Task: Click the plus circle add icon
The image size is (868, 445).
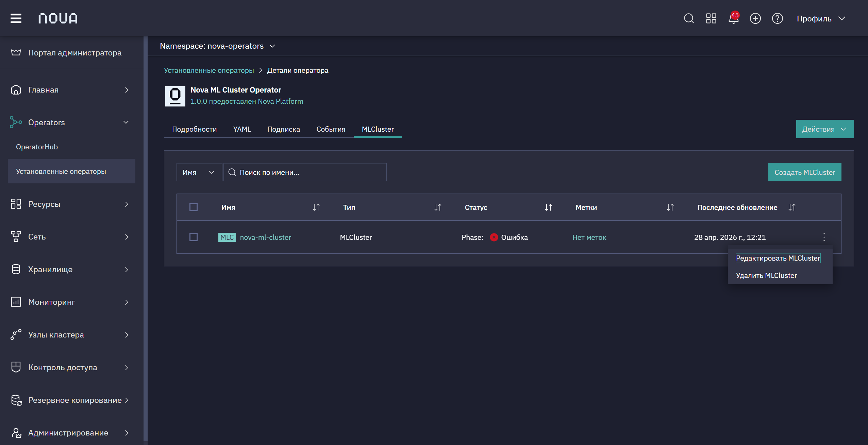Action: click(x=755, y=18)
